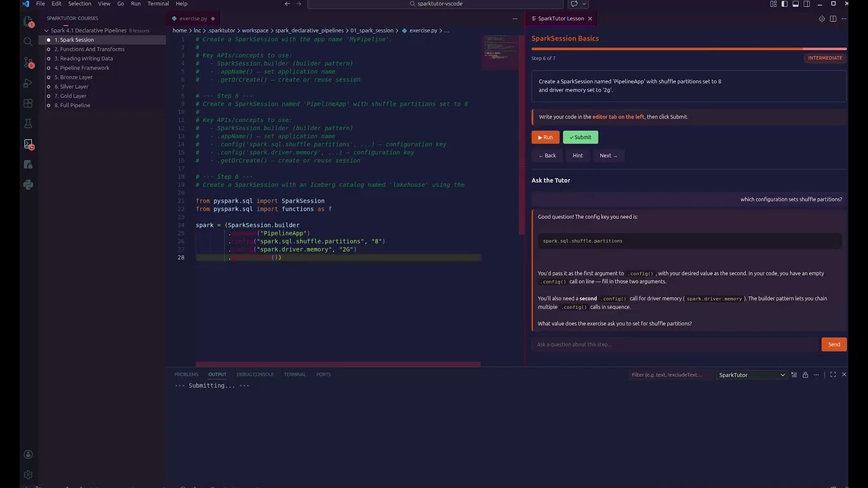Go forward using the navigation arrow
The height and width of the screenshot is (488, 868).
[x=299, y=3]
